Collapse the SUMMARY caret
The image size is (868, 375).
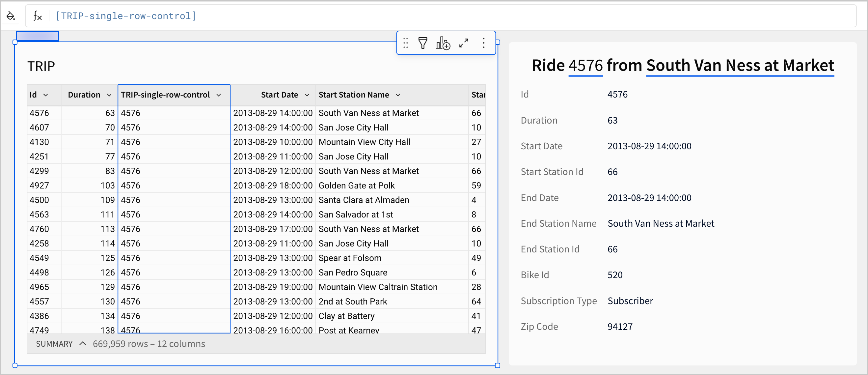pyautogui.click(x=83, y=344)
